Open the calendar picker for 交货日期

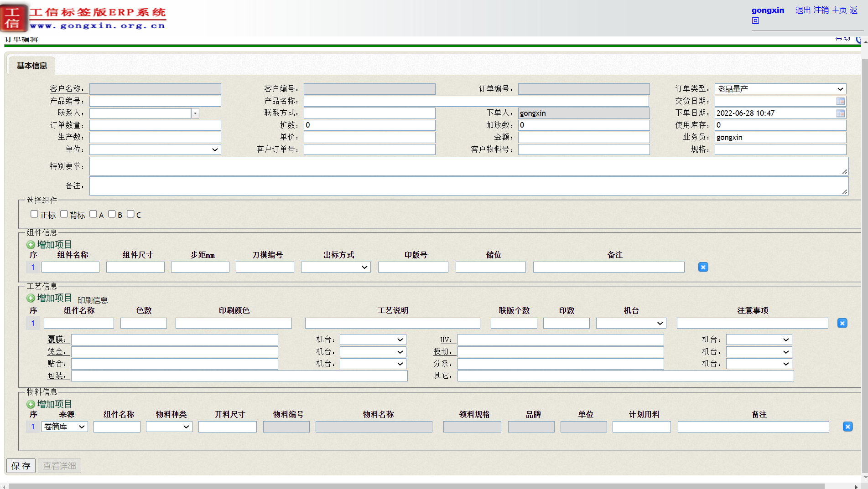pos(841,101)
